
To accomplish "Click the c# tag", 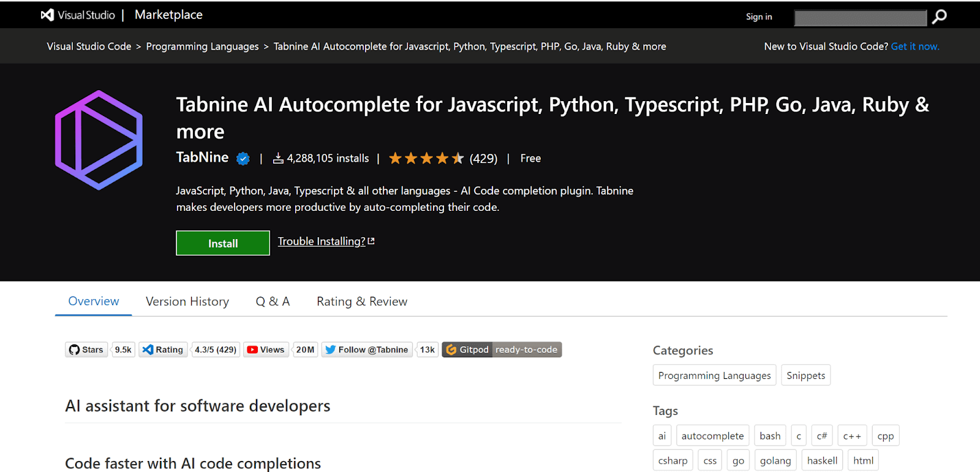I will 822,435.
